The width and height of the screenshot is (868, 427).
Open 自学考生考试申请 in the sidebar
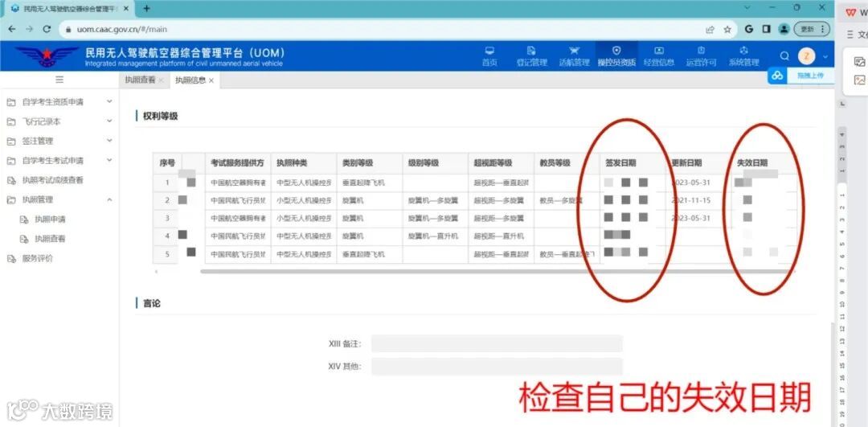click(x=52, y=161)
